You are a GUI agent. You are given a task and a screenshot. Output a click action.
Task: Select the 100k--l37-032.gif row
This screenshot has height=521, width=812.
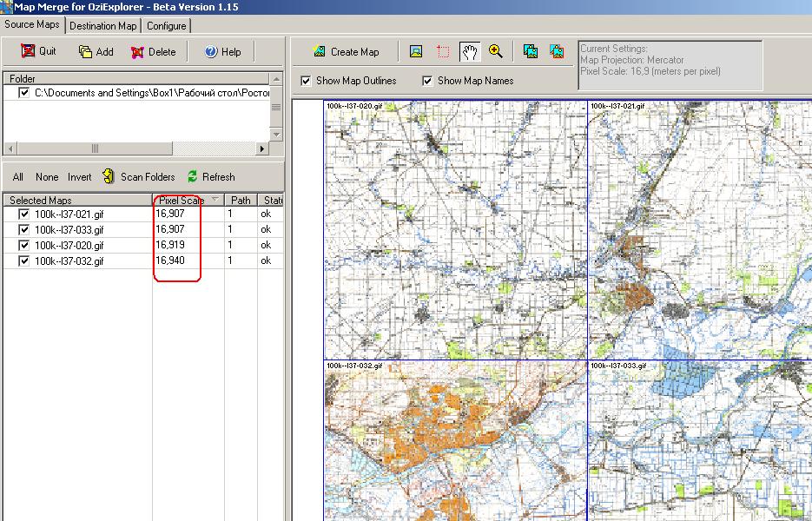tap(69, 261)
